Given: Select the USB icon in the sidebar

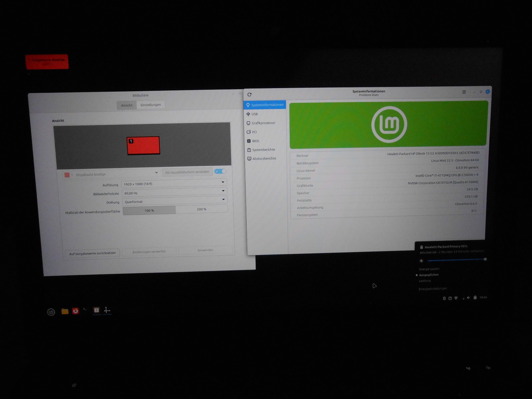Looking at the screenshot, I should coord(248,114).
